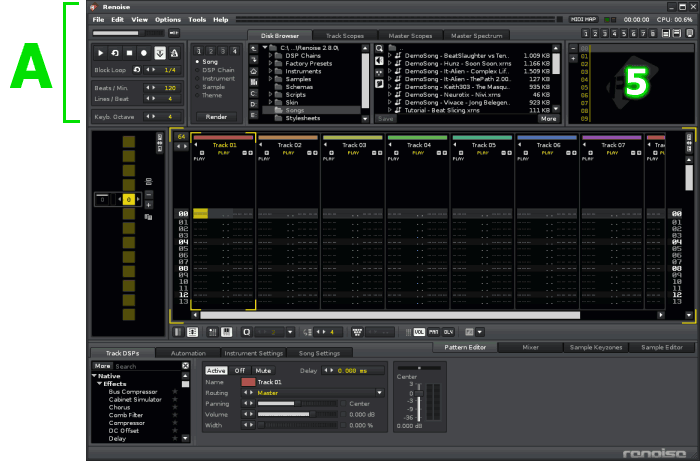Viewport: 700px width, 461px height.
Task: Click the disk browser parent directory icon
Action: pos(254,49)
